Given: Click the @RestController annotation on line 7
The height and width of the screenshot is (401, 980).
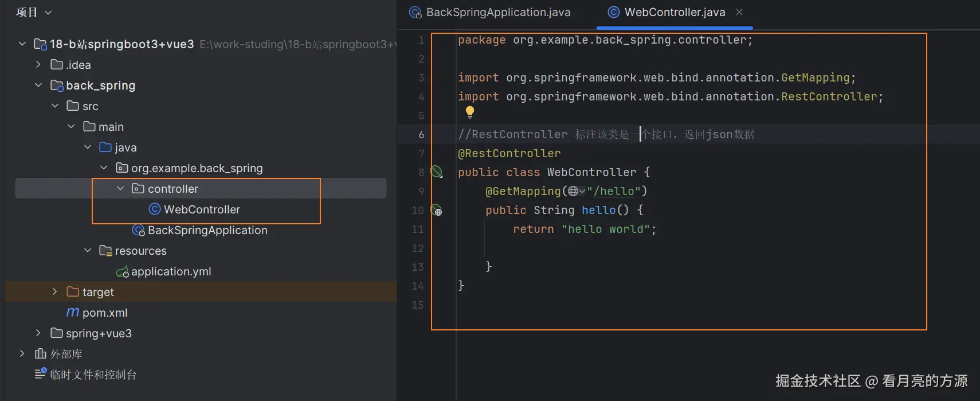Looking at the screenshot, I should [x=509, y=153].
